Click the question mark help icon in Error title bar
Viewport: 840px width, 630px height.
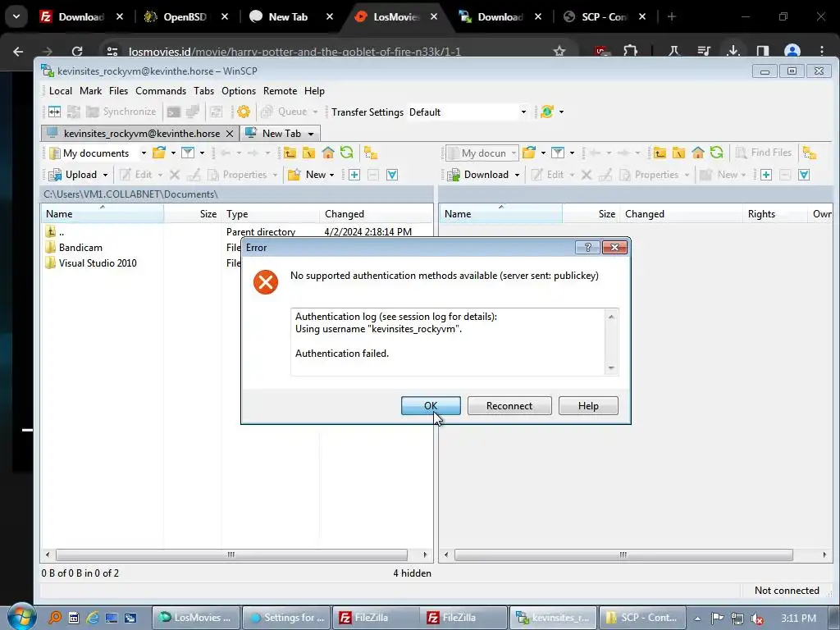(x=587, y=247)
